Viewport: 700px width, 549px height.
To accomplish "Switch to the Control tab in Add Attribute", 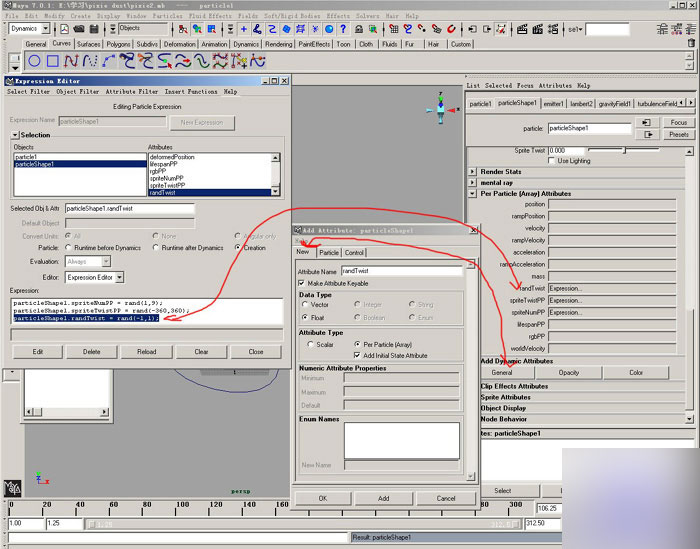I will pos(354,253).
